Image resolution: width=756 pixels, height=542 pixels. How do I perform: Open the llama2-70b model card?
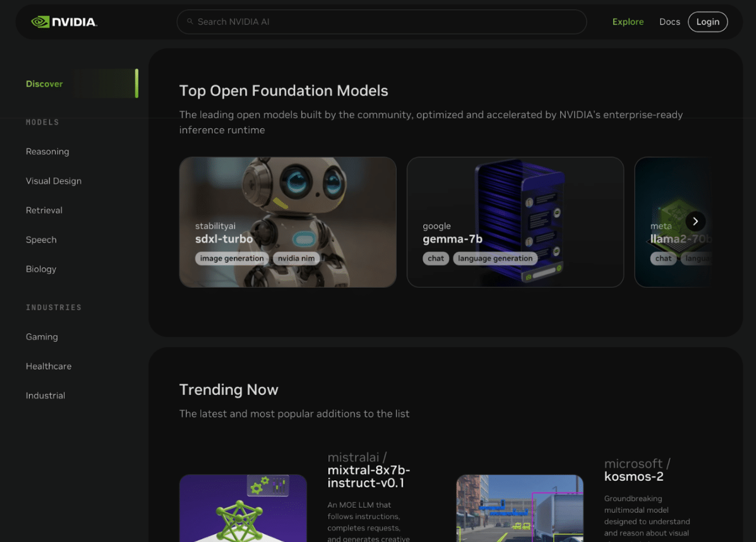point(673,222)
